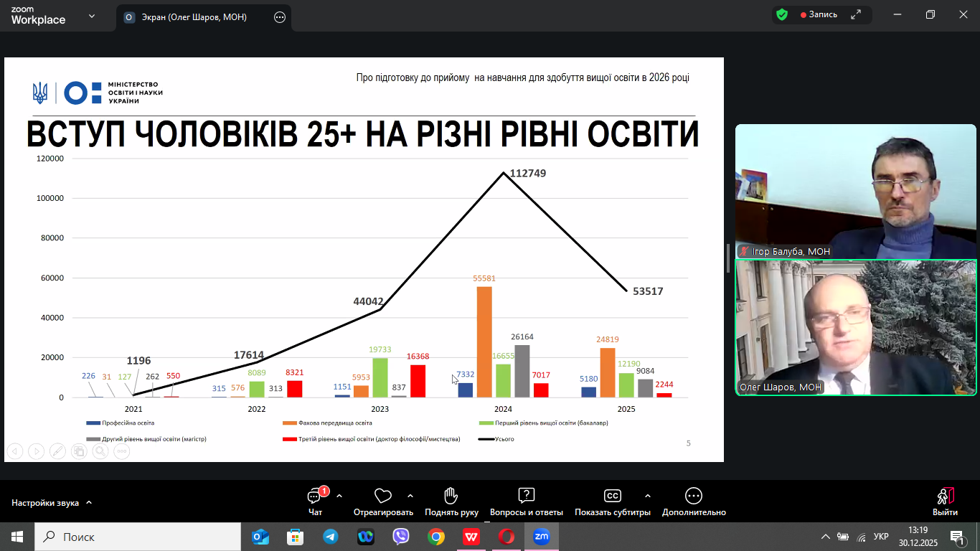Expand chat options chevron next to Чат

(339, 496)
